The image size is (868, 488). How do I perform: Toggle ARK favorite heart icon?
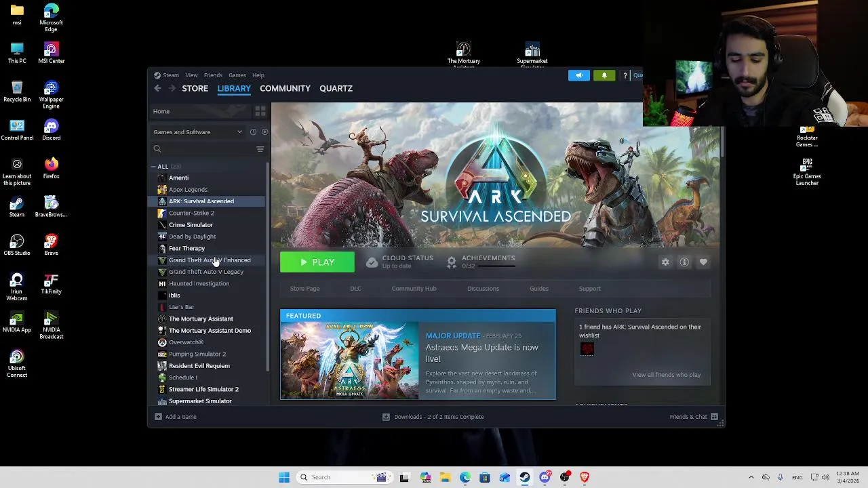[703, 262]
